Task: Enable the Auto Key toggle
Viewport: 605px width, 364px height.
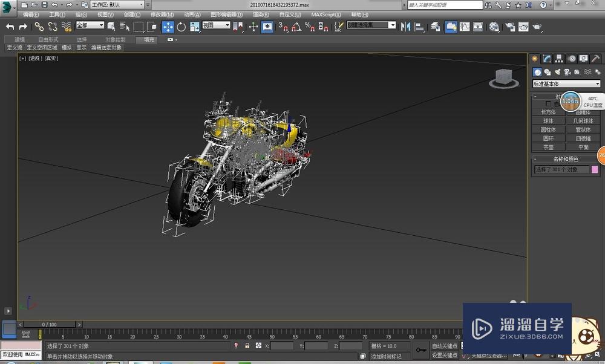Action: pyautogui.click(x=443, y=346)
